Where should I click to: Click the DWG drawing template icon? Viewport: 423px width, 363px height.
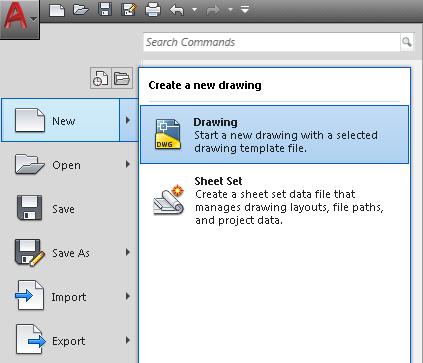click(x=168, y=134)
